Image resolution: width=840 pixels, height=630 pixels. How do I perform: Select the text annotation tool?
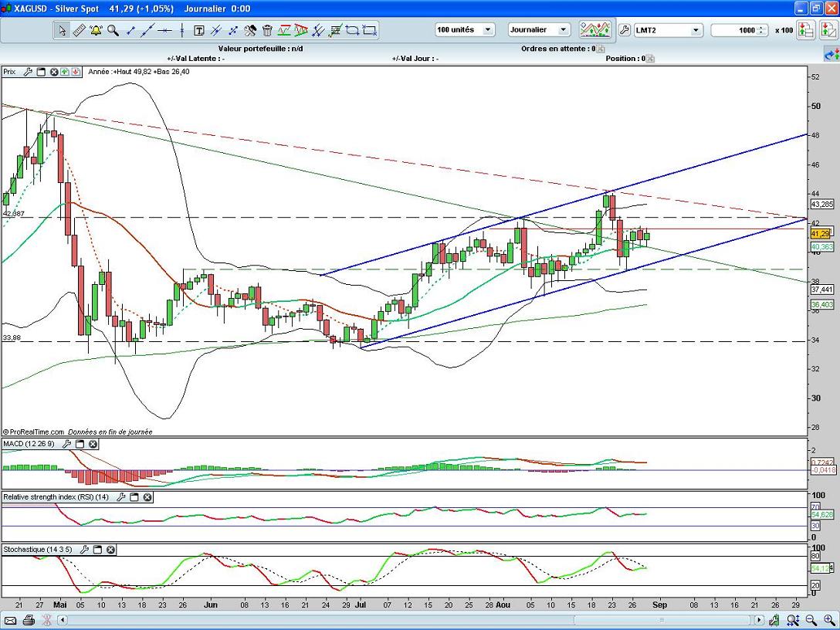pos(198,30)
